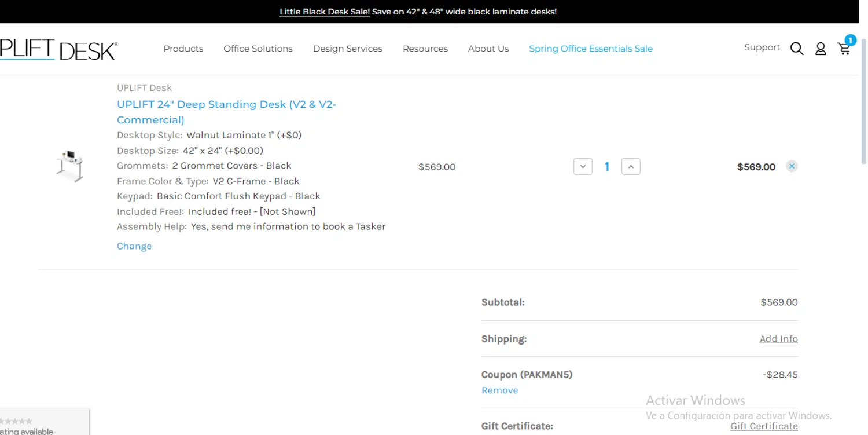Screen dimensions: 868x435
Task: Click the Gift Certificate link
Action: coord(764,426)
